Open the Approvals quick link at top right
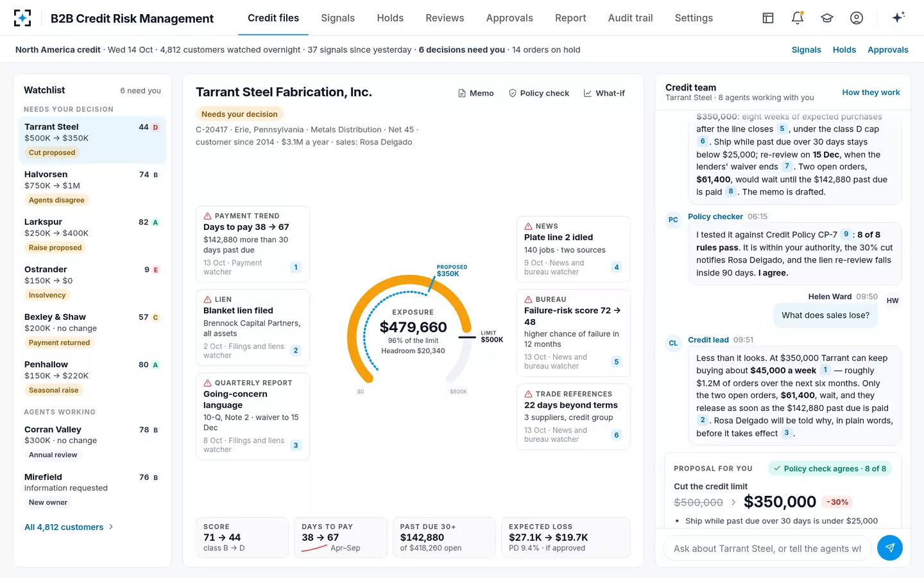924x578 pixels. pyautogui.click(x=888, y=49)
